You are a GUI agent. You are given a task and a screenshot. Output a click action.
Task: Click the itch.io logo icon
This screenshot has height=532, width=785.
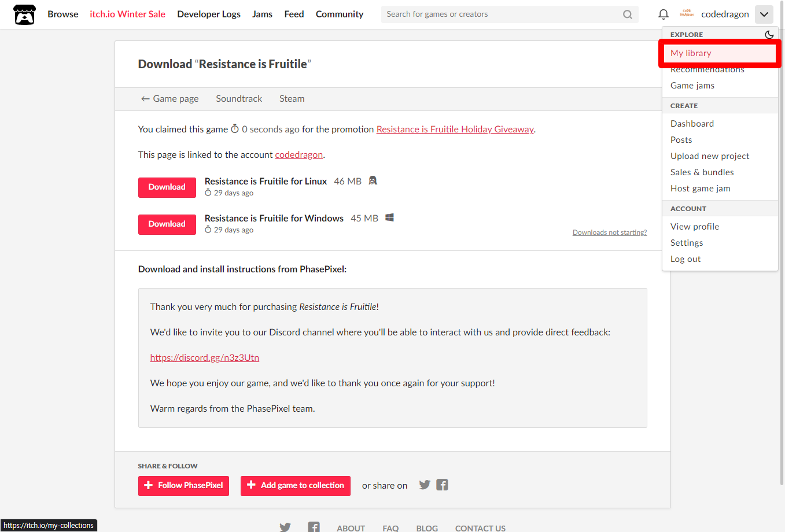[x=24, y=14]
